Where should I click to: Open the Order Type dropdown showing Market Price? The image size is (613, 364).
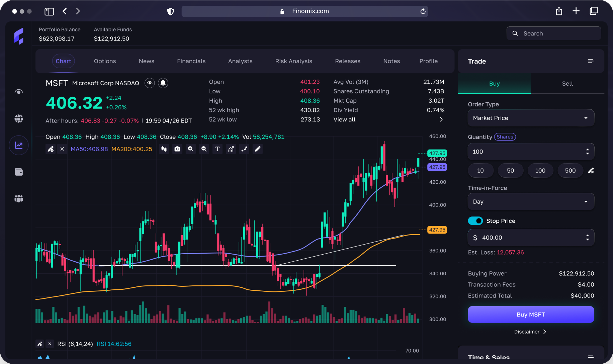point(530,118)
